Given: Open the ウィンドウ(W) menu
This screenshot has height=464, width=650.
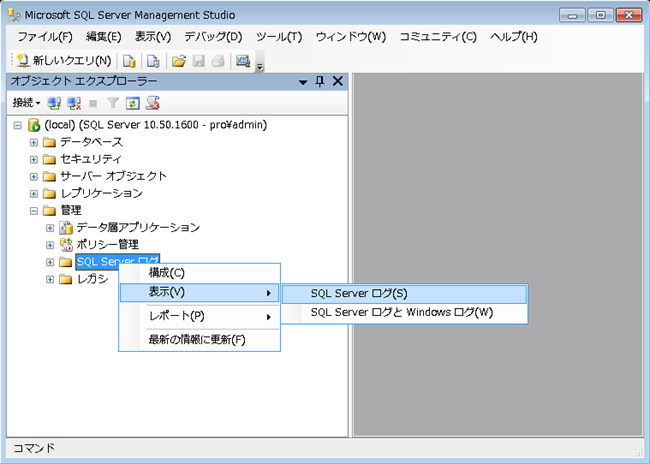Looking at the screenshot, I should pyautogui.click(x=351, y=37).
